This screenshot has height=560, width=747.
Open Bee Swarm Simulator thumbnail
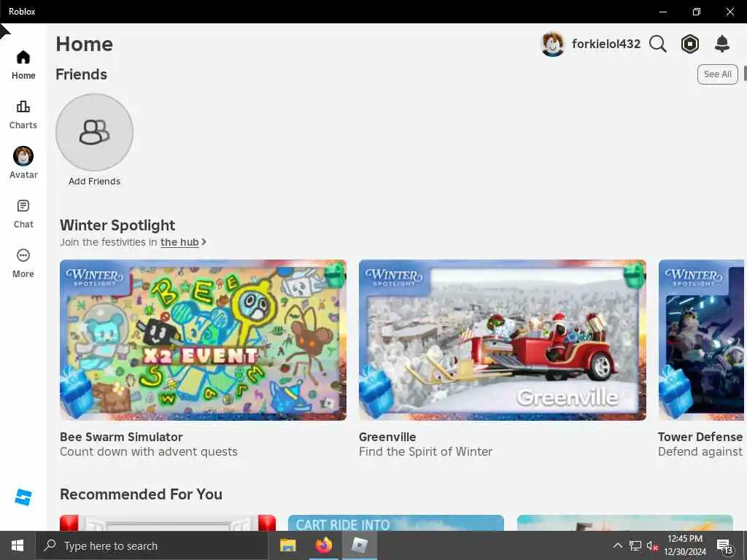click(203, 340)
